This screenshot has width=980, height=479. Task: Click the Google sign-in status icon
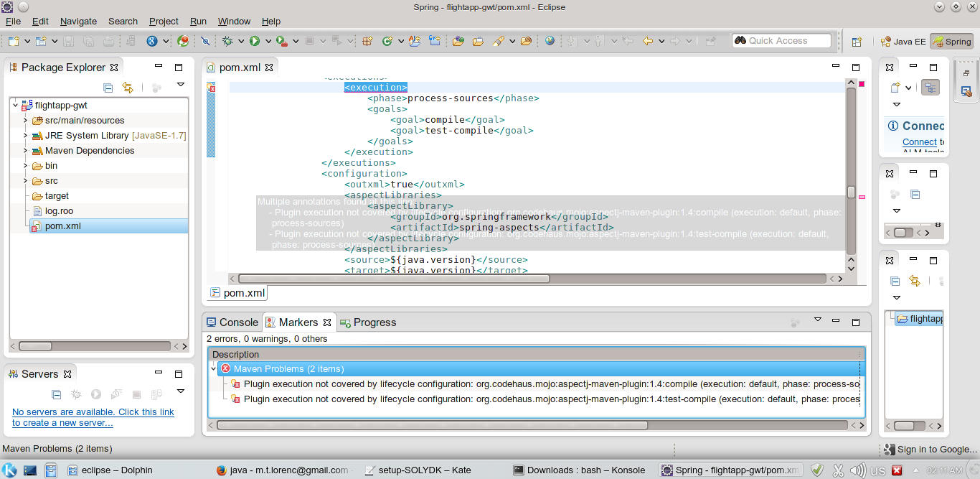pyautogui.click(x=890, y=450)
